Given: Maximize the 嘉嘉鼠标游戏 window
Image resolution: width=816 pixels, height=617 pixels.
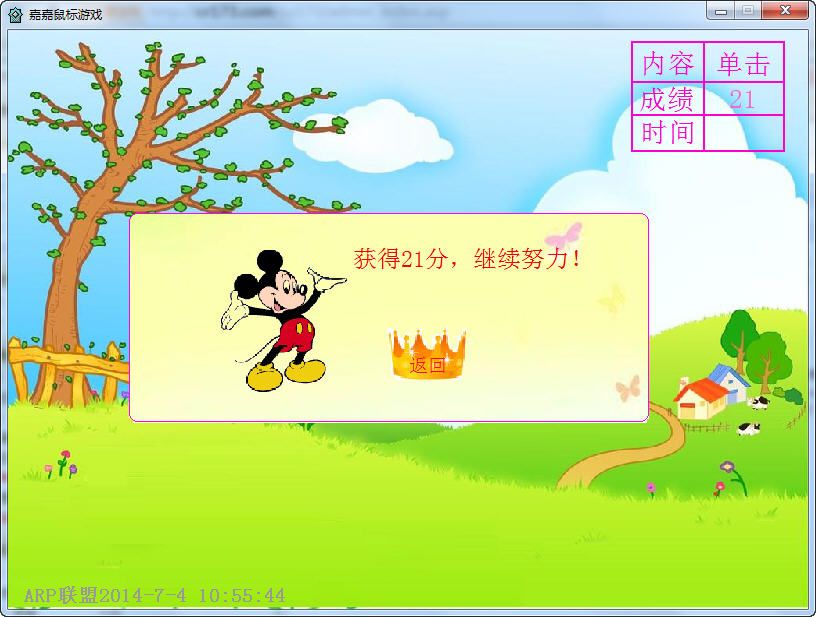Looking at the screenshot, I should point(748,11).
